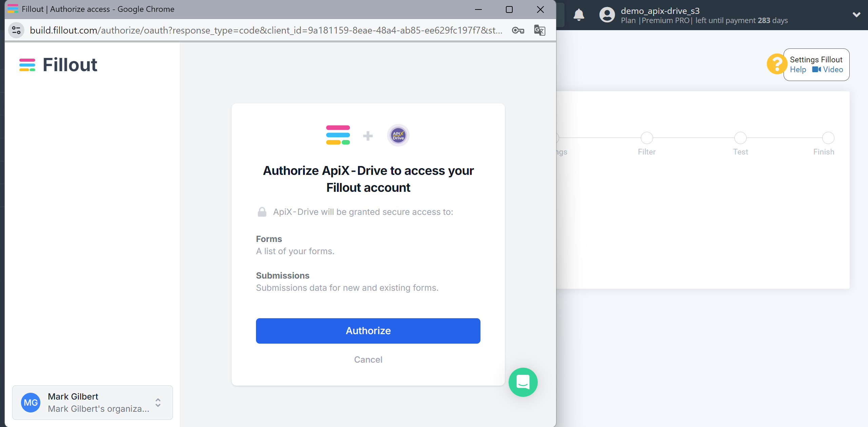The image size is (868, 427).
Task: Click the Mark Gilbert account name
Action: pyautogui.click(x=73, y=396)
